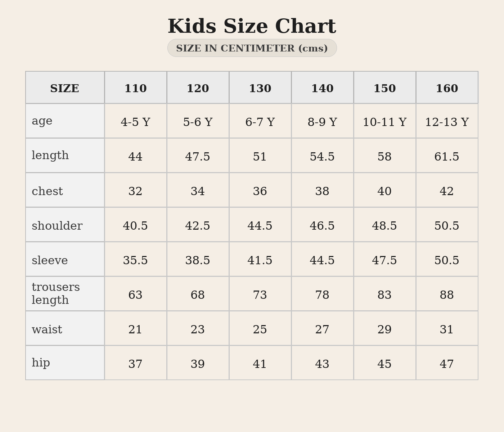The image size is (504, 432).
Task: Select the 140 size column header
Action: click(x=322, y=88)
